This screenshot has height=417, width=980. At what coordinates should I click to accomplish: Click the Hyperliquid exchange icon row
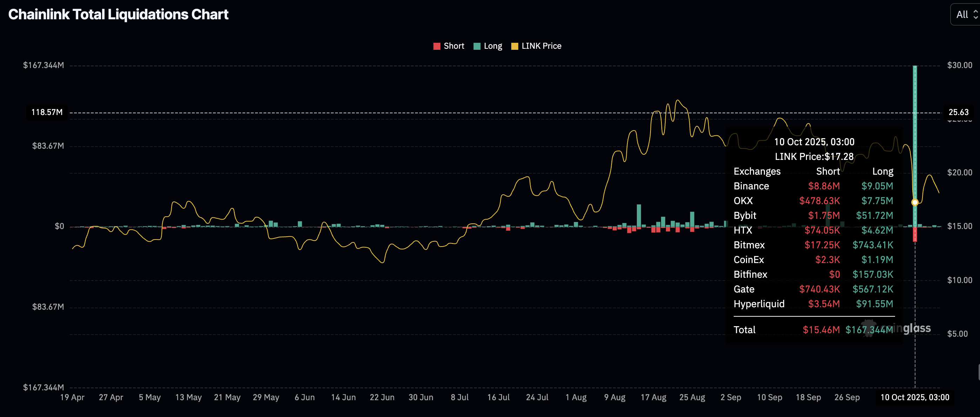[x=759, y=304]
